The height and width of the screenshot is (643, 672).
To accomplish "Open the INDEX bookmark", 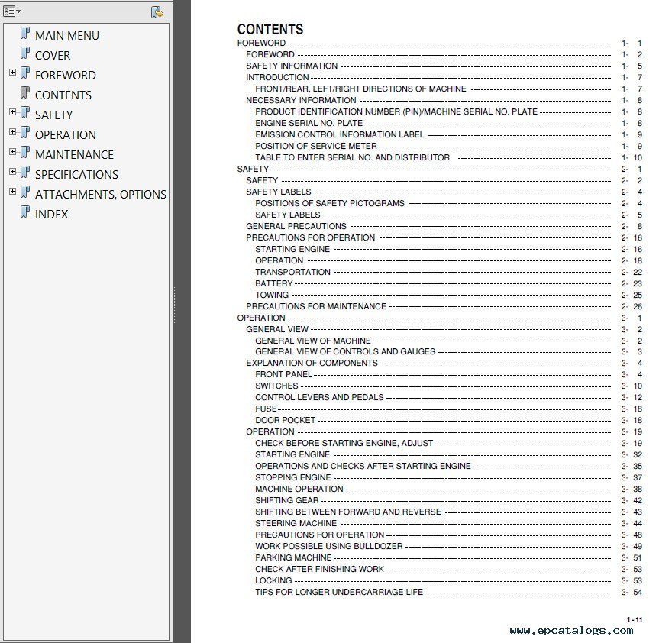I will pos(51,215).
